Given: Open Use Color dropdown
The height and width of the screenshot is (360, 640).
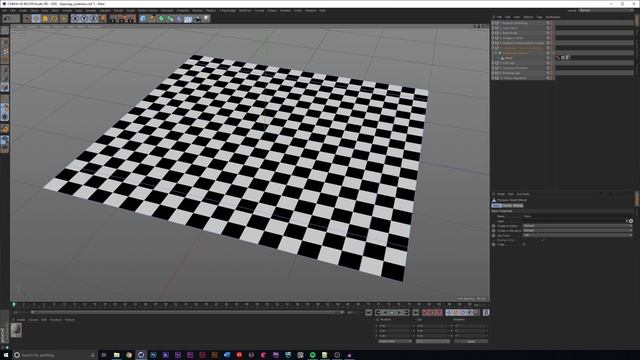Looking at the screenshot, I should pos(578,236).
